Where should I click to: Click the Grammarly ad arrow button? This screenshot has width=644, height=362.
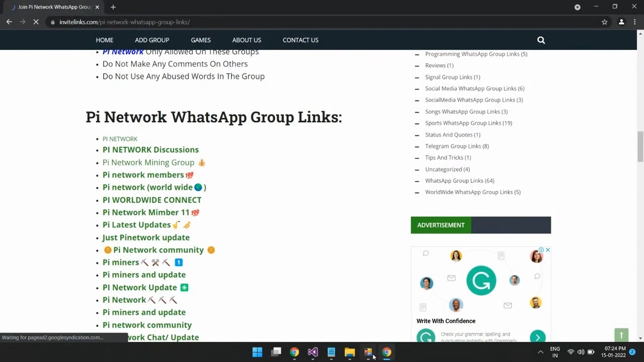pyautogui.click(x=537, y=337)
